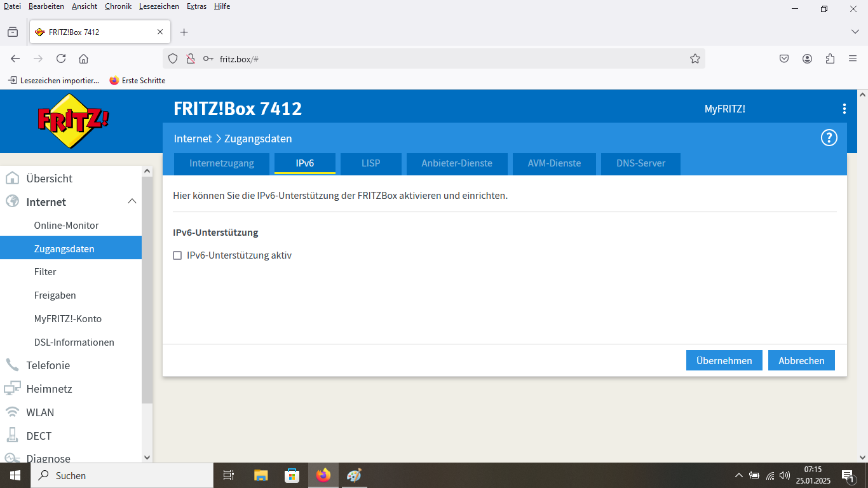Switch to the Internetzugang tab

(x=222, y=163)
